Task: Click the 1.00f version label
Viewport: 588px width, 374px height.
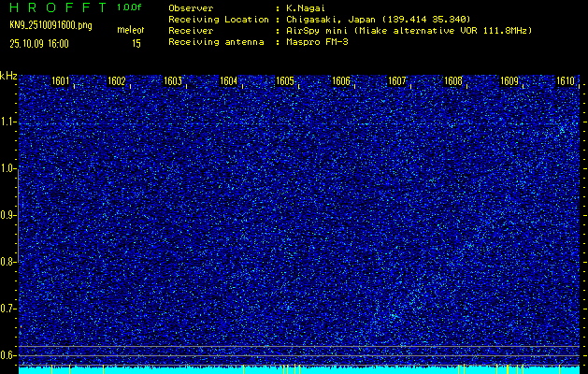Action: point(130,7)
